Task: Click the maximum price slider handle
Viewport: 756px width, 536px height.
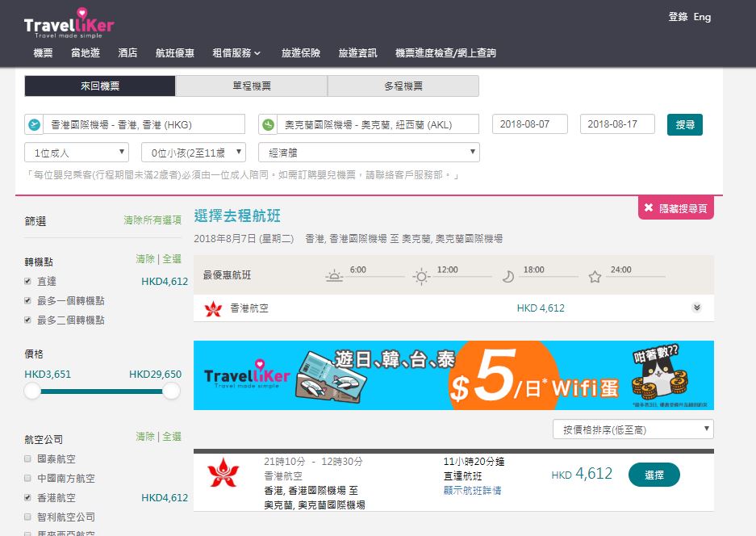Action: pos(171,392)
